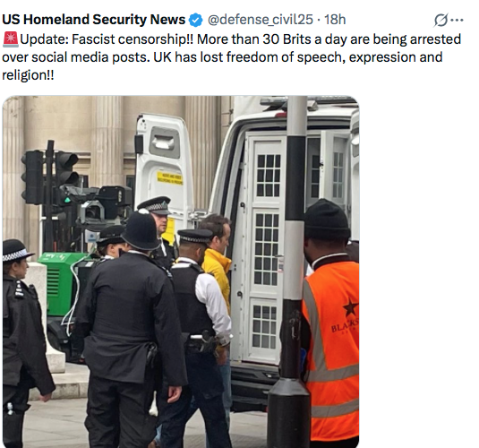Click the orange hi-vis vest in the photo
The height and width of the screenshot is (448, 479).
331,350
